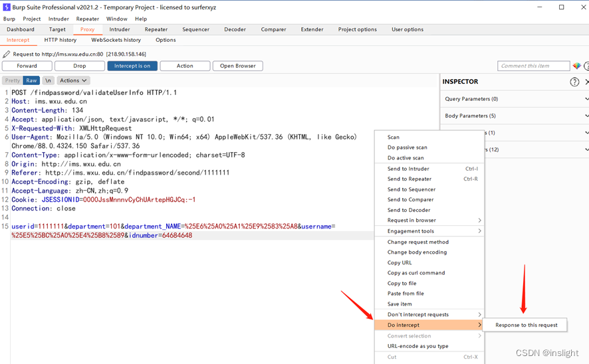Click the Comment this item field
Image resolution: width=589 pixels, height=364 pixels.
coord(533,66)
